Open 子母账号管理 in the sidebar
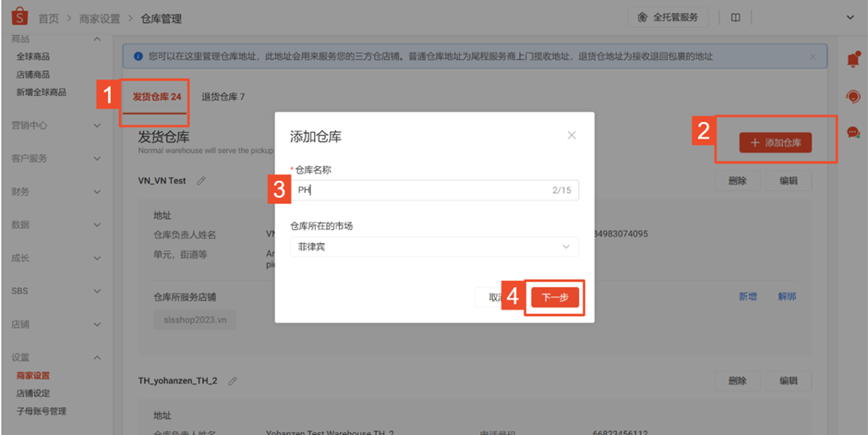This screenshot has width=868, height=435. 41,411
